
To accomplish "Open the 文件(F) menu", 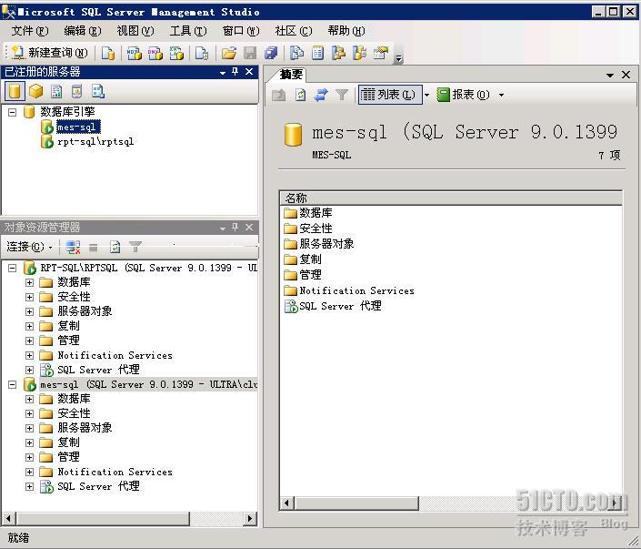I will pos(30,31).
